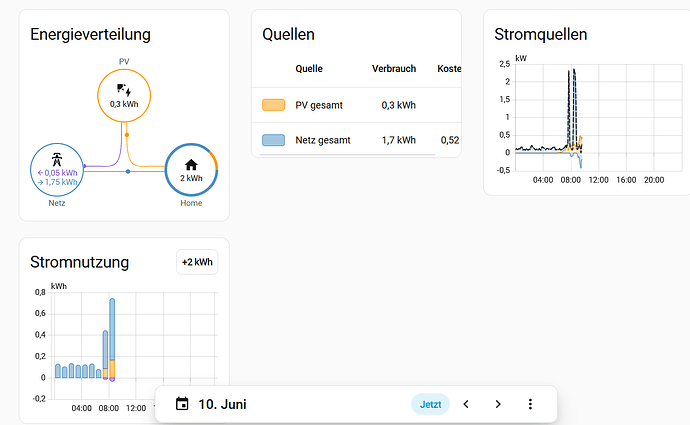The image size is (690, 425).
Task: Click the orange PV gesamt color swatch
Action: coord(273,105)
